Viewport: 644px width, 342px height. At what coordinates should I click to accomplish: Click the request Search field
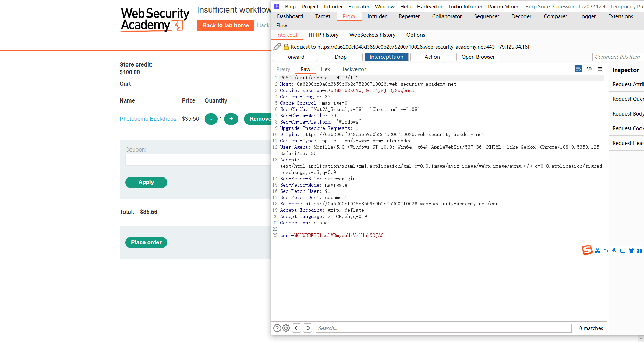pos(444,328)
